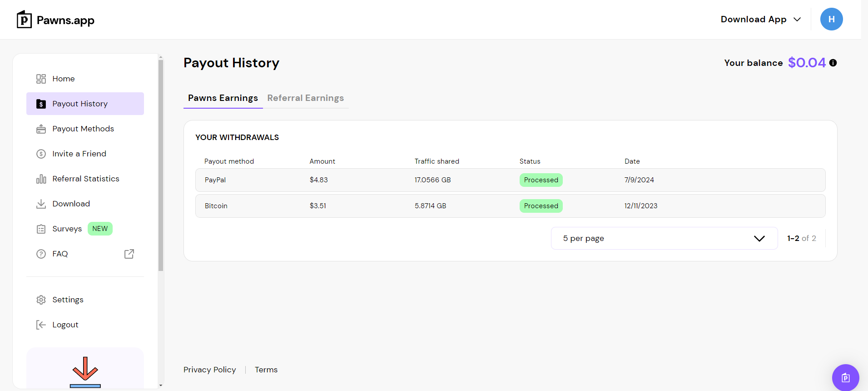The width and height of the screenshot is (868, 391).
Task: Click the 5.8714 GB traffic value
Action: [x=431, y=206]
